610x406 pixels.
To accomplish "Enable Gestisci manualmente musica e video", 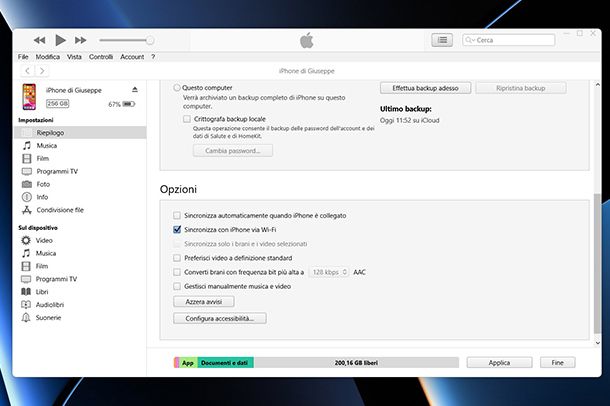I will [177, 286].
